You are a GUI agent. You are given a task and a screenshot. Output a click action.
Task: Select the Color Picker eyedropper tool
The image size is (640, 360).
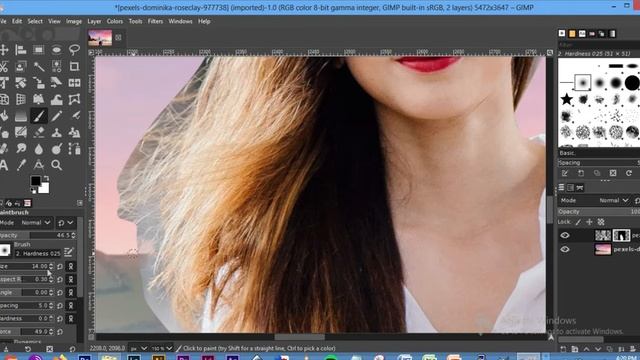[x=21, y=165]
